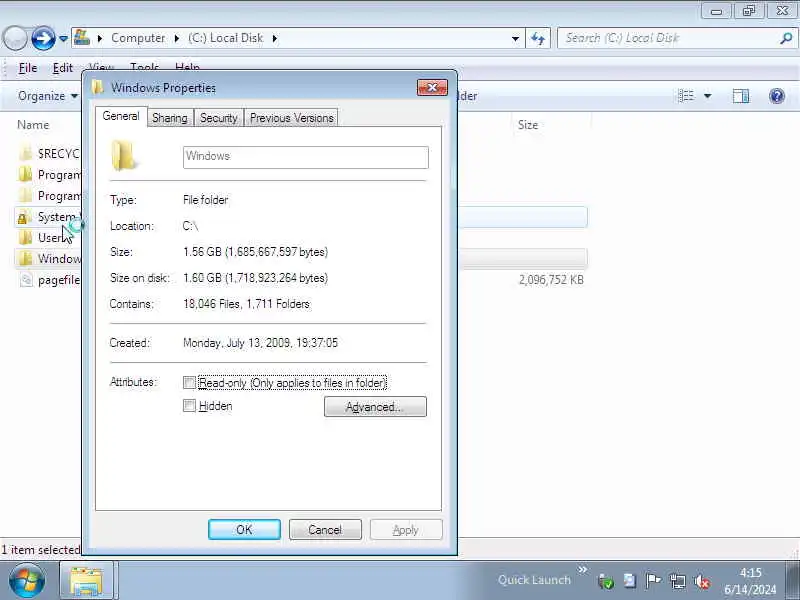Click the refresh button beside the address bar
The height and width of the screenshot is (600, 800).
pyautogui.click(x=538, y=38)
